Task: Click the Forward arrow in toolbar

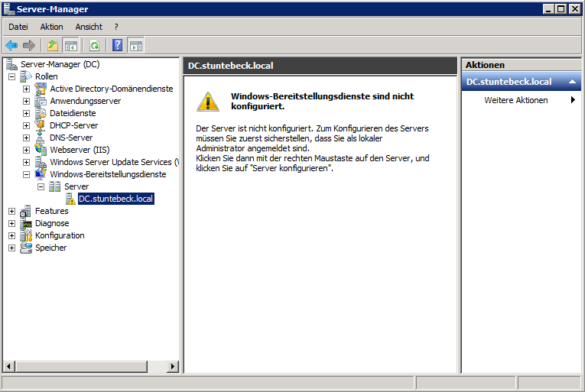Action: [29, 46]
